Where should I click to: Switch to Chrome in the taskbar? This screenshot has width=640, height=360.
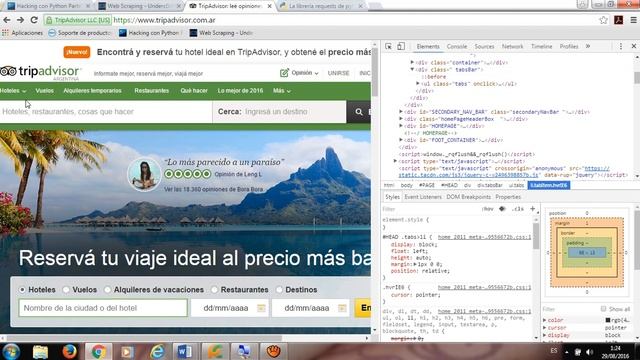click(98, 351)
